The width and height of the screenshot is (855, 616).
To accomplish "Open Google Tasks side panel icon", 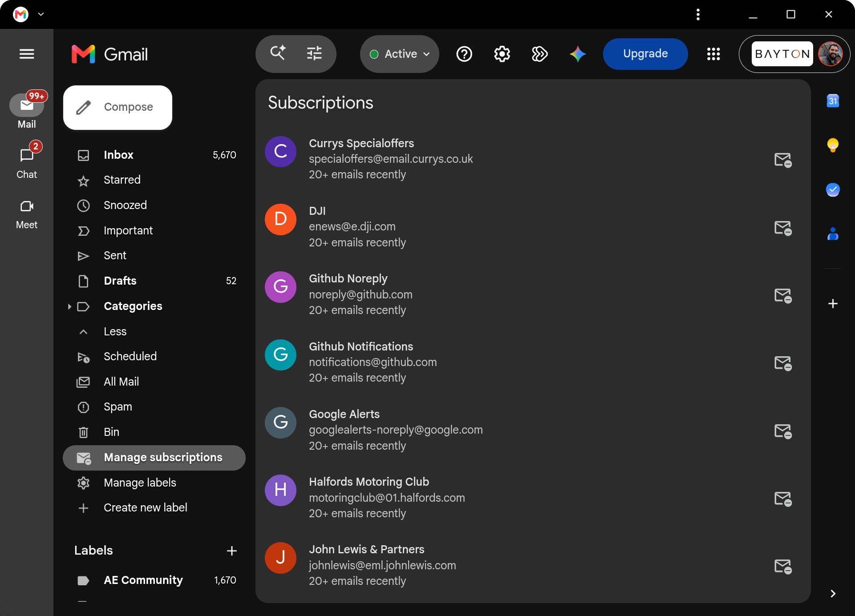I will click(x=833, y=190).
